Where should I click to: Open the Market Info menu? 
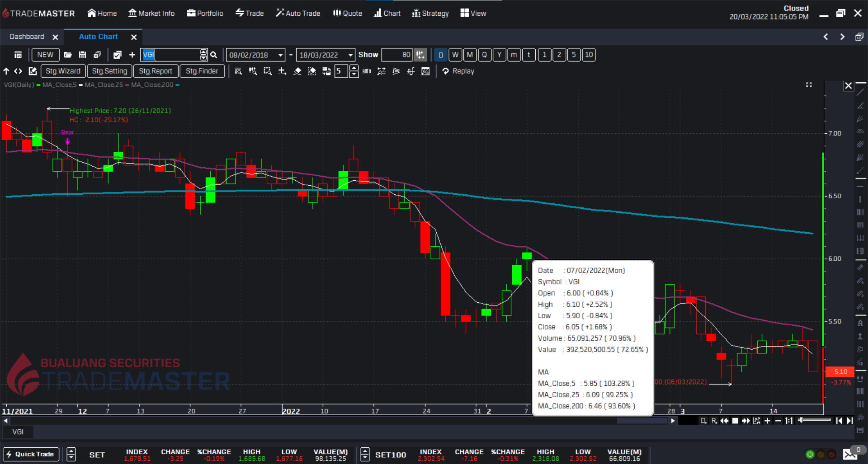tap(151, 13)
